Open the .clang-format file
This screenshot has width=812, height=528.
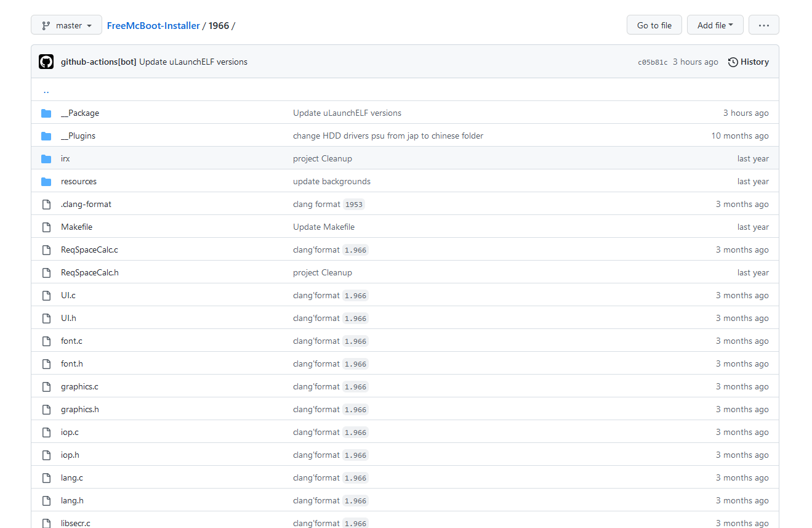86,204
